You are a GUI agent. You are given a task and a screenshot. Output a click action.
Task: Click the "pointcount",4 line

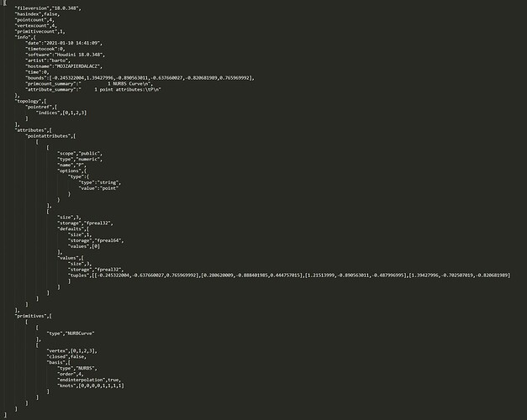(34, 20)
